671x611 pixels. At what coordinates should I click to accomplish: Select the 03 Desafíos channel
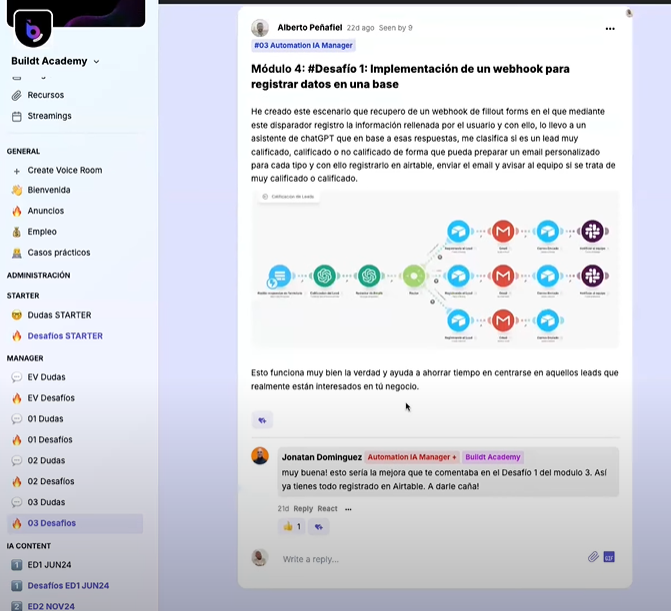pos(51,523)
